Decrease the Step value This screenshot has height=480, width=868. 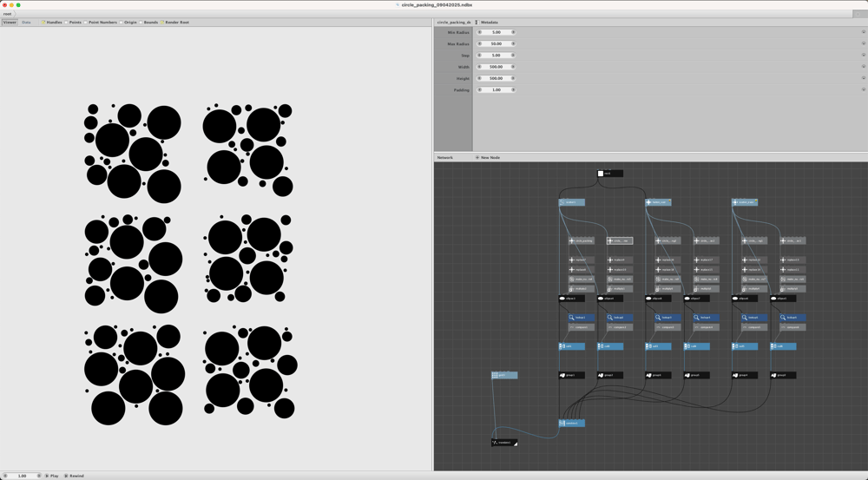pos(479,56)
